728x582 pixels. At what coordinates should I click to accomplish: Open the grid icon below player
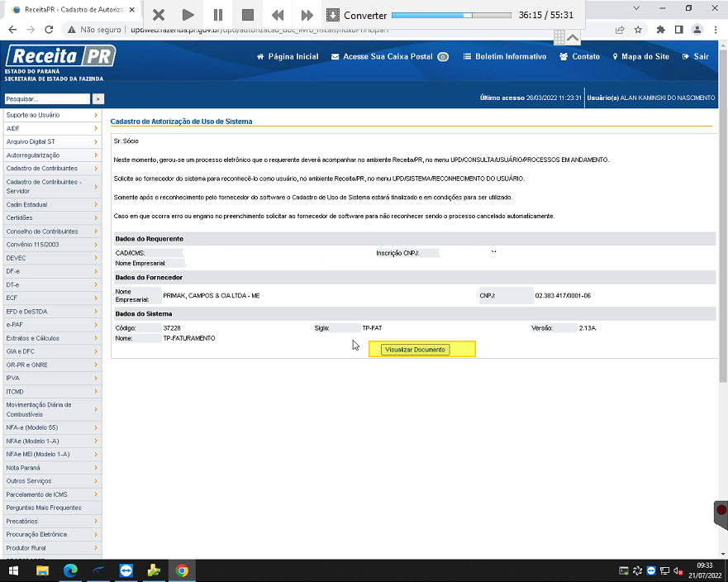559,37
